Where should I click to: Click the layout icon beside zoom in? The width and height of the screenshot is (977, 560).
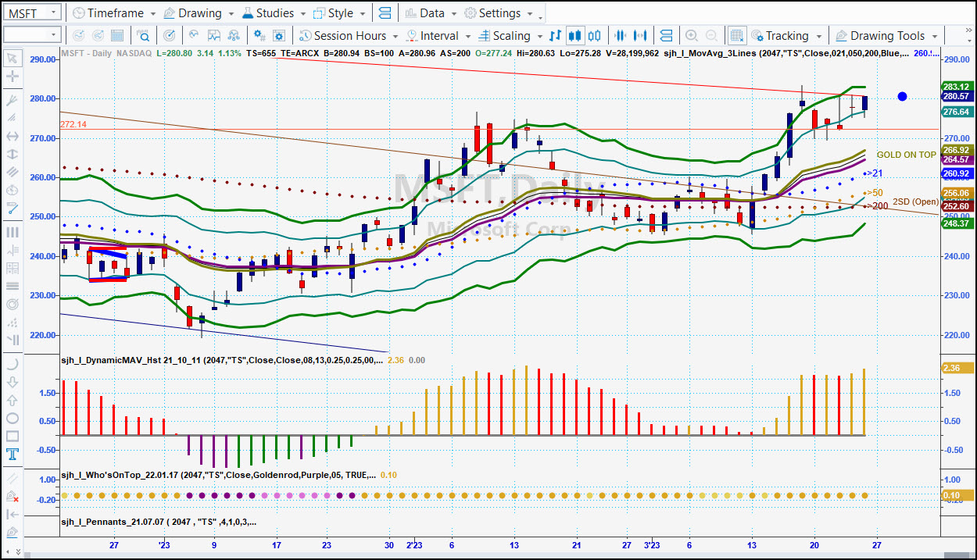pyautogui.click(x=666, y=36)
